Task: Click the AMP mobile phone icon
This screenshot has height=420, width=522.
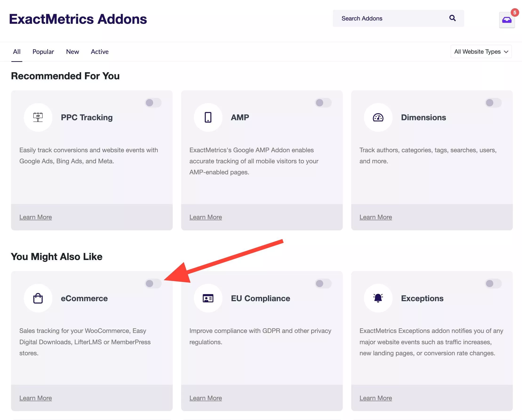Action: (208, 117)
